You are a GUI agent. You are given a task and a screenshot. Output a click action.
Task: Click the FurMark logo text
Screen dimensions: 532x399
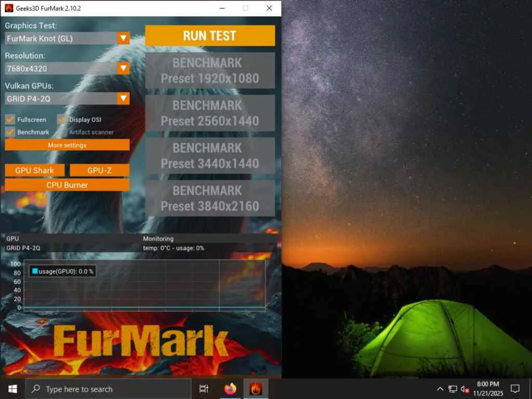(x=140, y=342)
